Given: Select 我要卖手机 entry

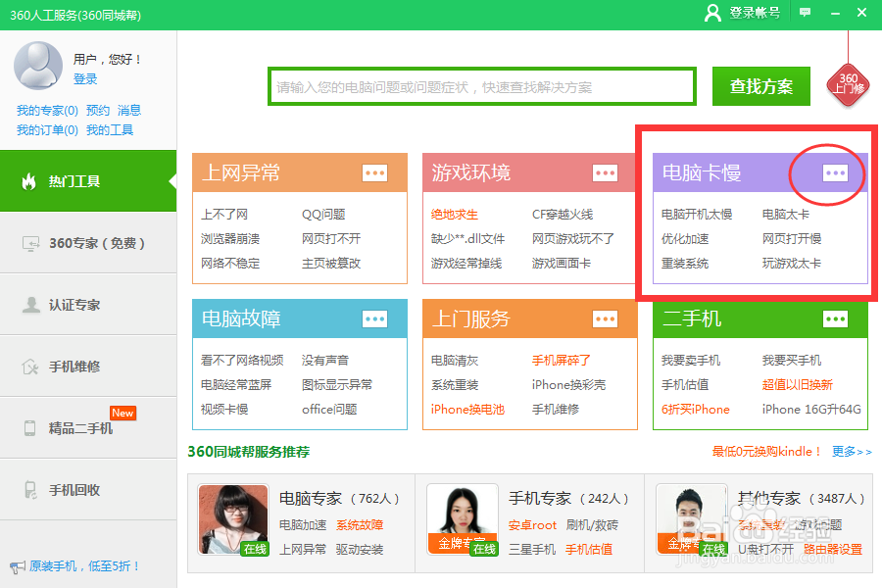Looking at the screenshot, I should tap(691, 360).
